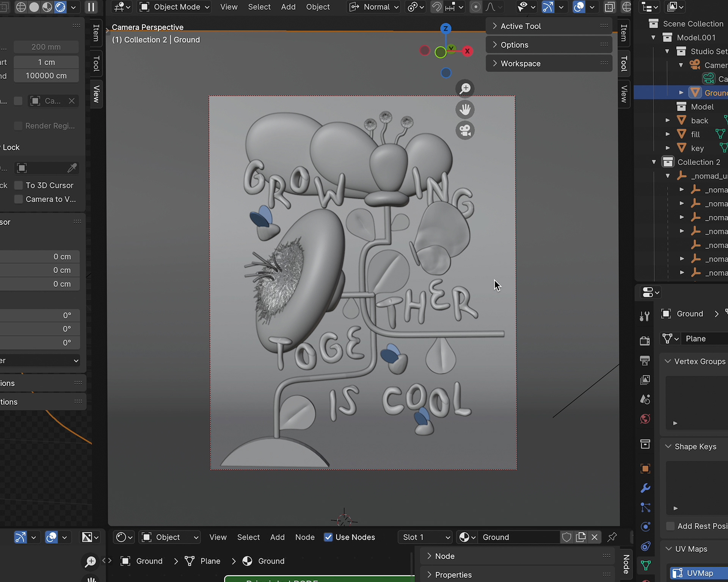This screenshot has width=728, height=582.
Task: Open the Render camera properties tab
Action: coord(645,341)
